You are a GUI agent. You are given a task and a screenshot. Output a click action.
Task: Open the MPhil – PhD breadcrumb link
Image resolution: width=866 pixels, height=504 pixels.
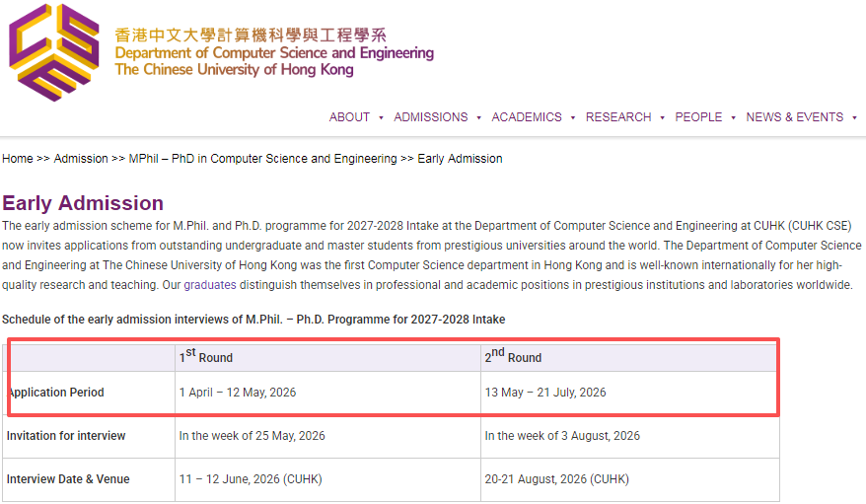click(262, 159)
